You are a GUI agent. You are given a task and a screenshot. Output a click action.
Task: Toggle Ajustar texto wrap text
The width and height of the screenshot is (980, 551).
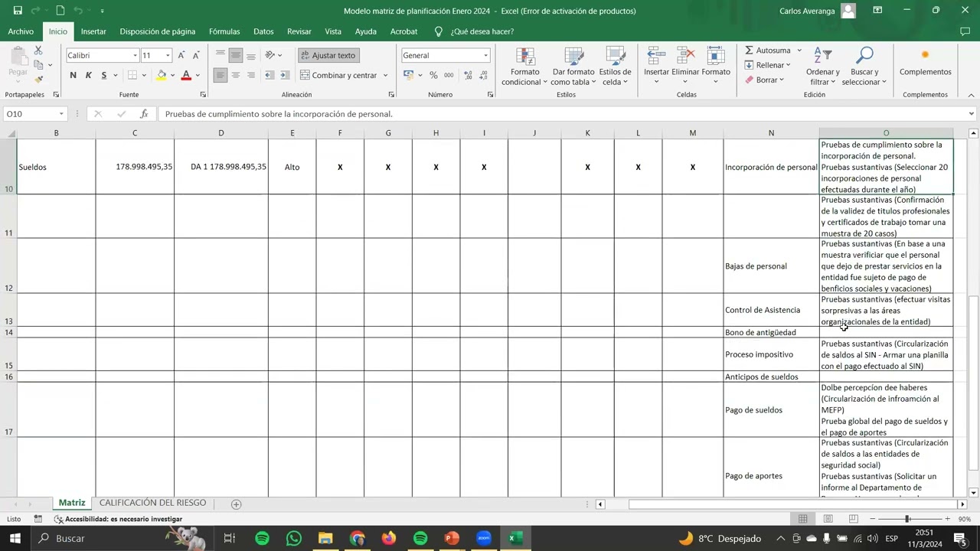click(328, 55)
